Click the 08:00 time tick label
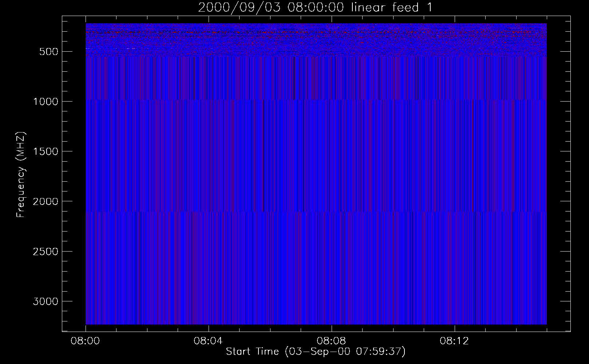 [x=85, y=341]
